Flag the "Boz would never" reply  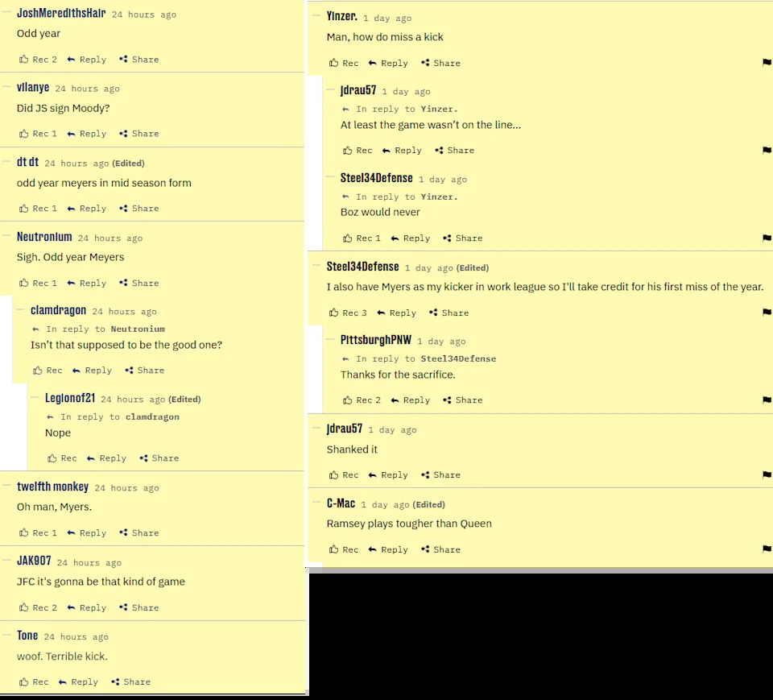[767, 238]
